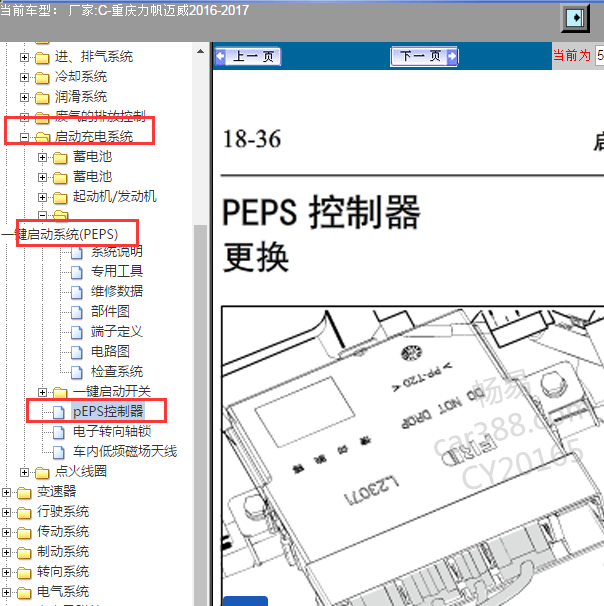Select the 一键启动系统(PEPS) tree item
The image size is (604, 606).
(x=60, y=234)
